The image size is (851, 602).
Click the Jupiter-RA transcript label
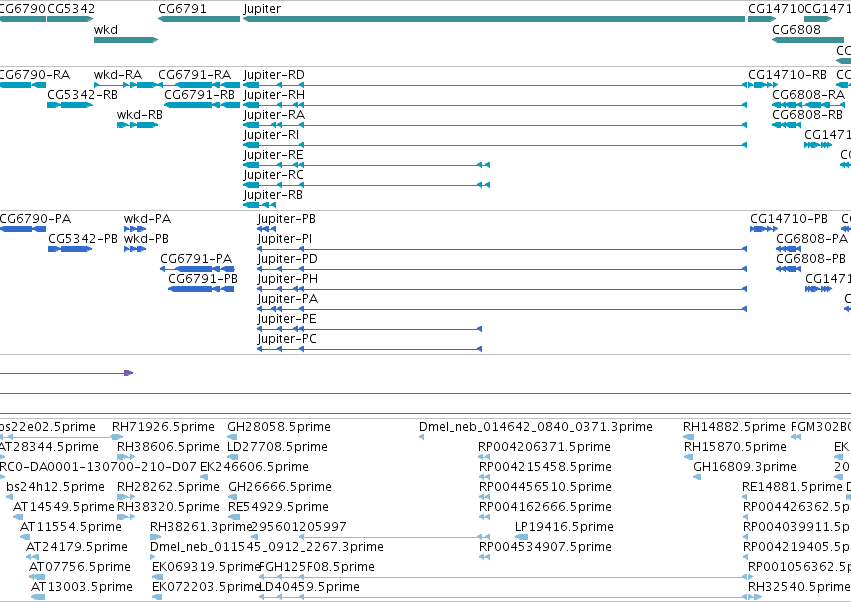pyautogui.click(x=274, y=115)
